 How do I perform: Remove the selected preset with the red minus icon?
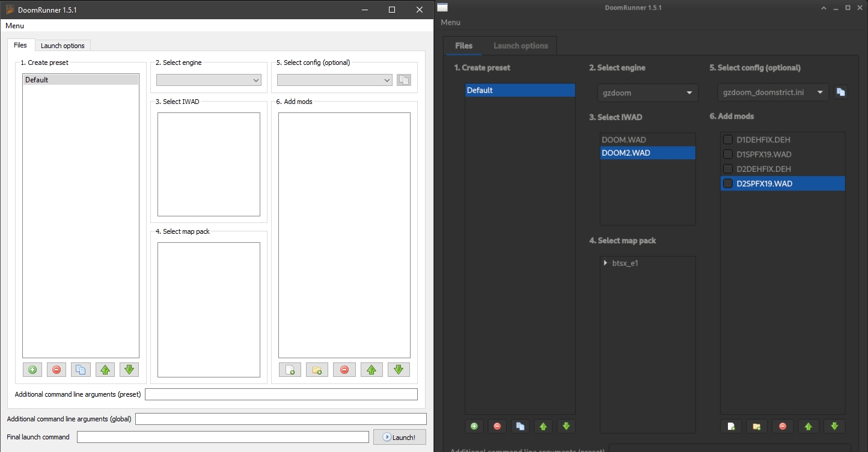tap(497, 426)
